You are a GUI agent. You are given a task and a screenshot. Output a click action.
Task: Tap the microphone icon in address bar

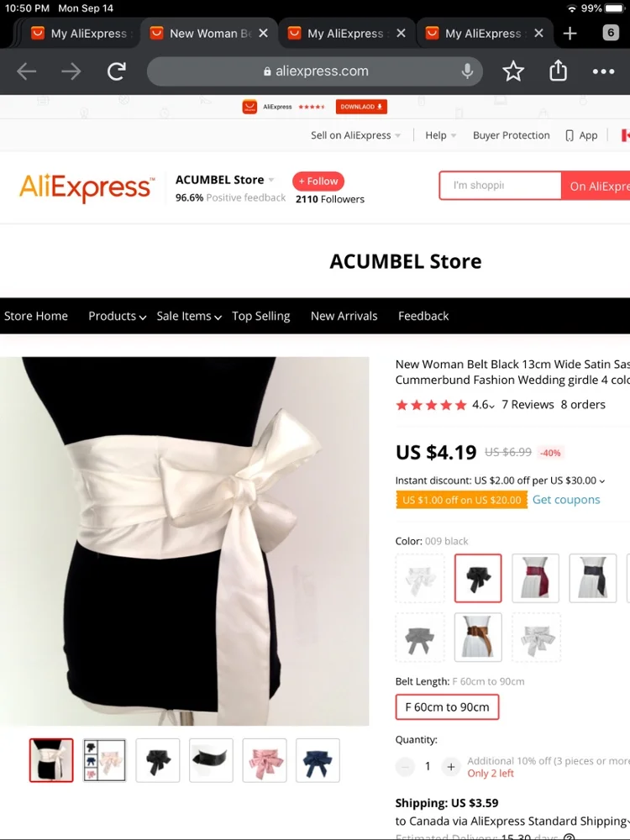(467, 71)
